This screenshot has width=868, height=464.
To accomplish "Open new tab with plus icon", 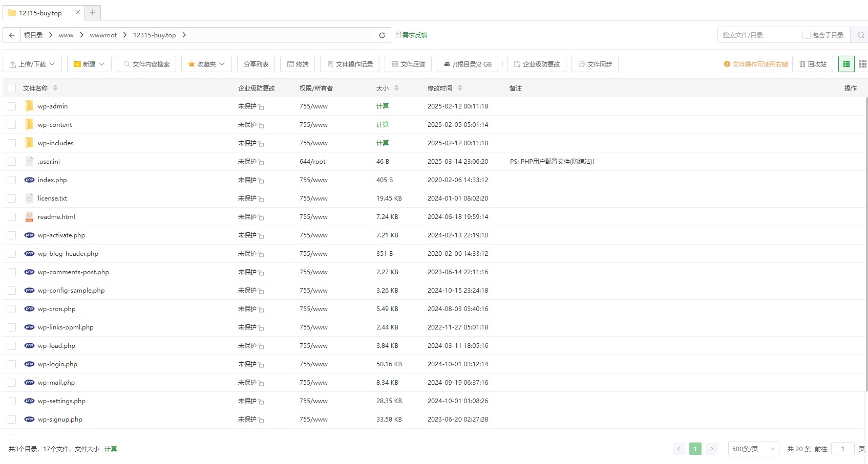I will coord(93,13).
